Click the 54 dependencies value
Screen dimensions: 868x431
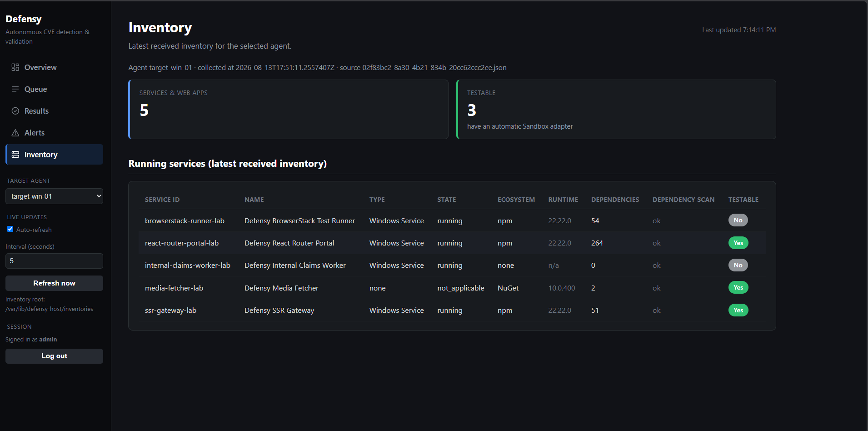595,221
